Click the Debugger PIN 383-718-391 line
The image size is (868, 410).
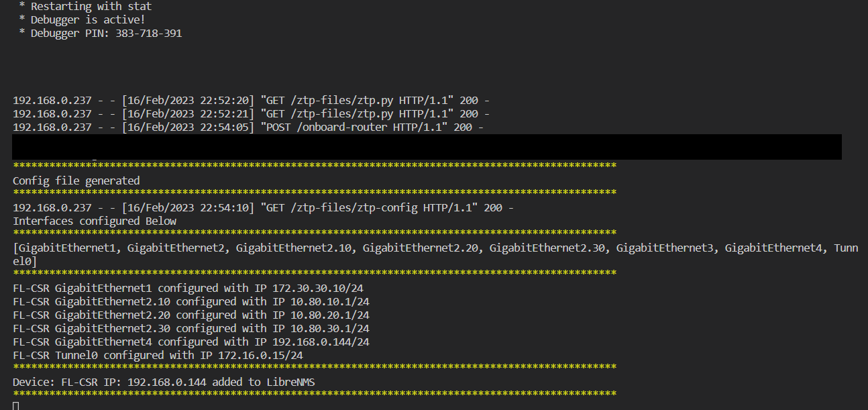click(106, 33)
